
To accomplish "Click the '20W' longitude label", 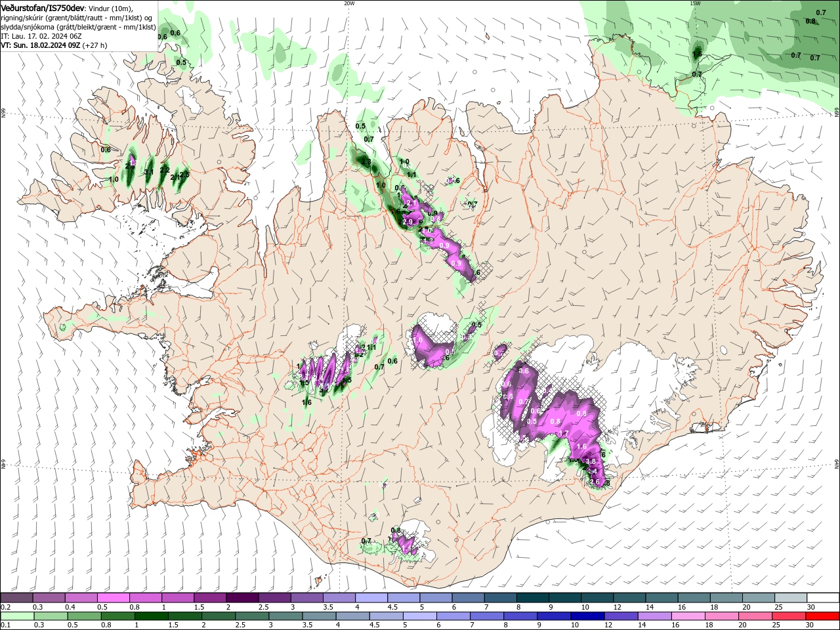I will pyautogui.click(x=349, y=3).
